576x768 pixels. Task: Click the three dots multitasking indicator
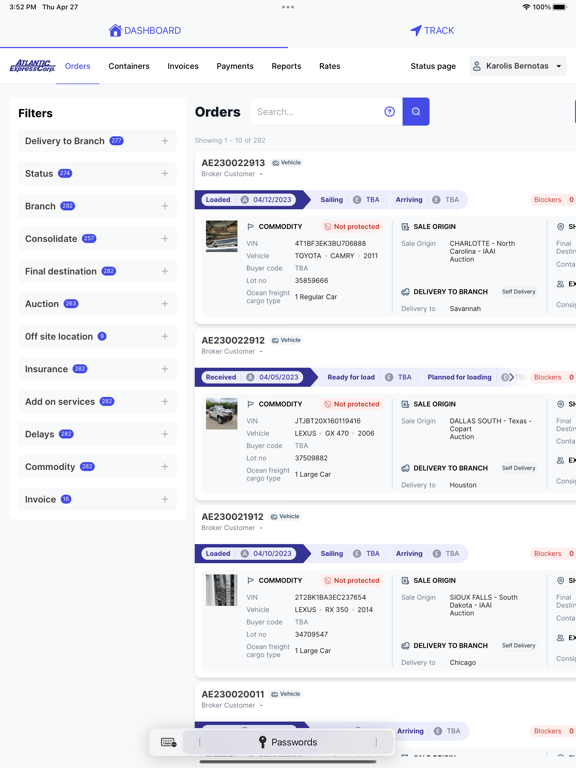tap(288, 7)
